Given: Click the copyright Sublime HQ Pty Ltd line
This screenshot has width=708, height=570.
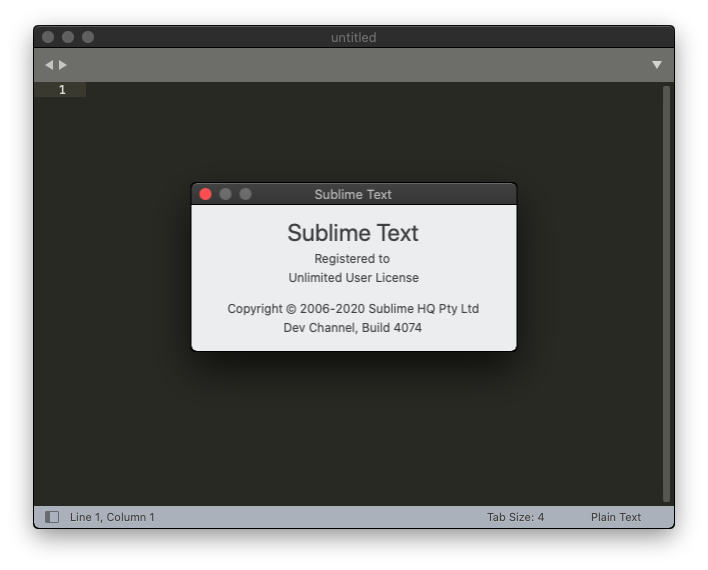Looking at the screenshot, I should (353, 308).
